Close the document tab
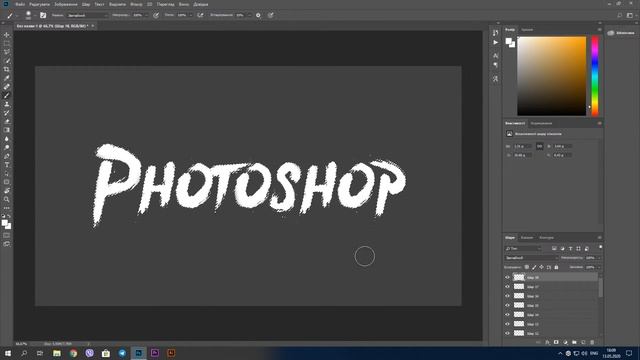The height and width of the screenshot is (360, 640). click(93, 26)
